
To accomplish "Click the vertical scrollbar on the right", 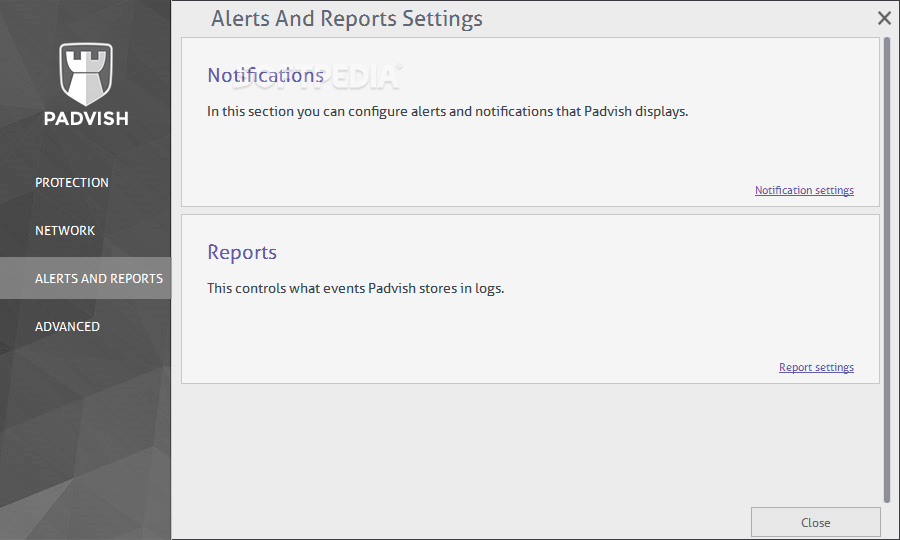I will pos(887,270).
